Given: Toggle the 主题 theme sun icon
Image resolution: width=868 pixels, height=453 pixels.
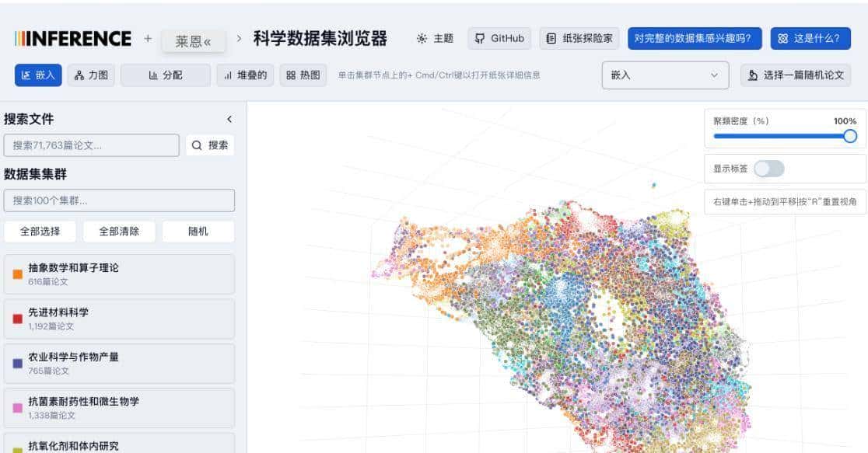Looking at the screenshot, I should [x=422, y=37].
